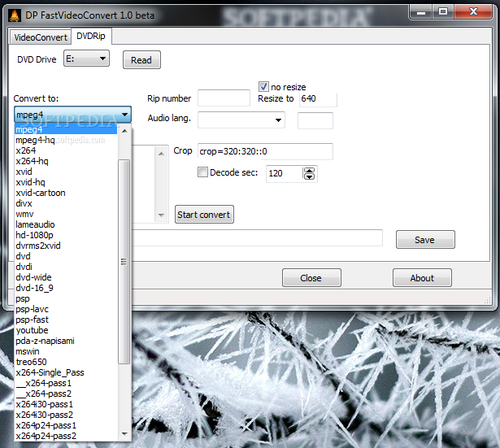Select __x264-pass2 entry
The width and height of the screenshot is (500, 448).
pos(66,394)
